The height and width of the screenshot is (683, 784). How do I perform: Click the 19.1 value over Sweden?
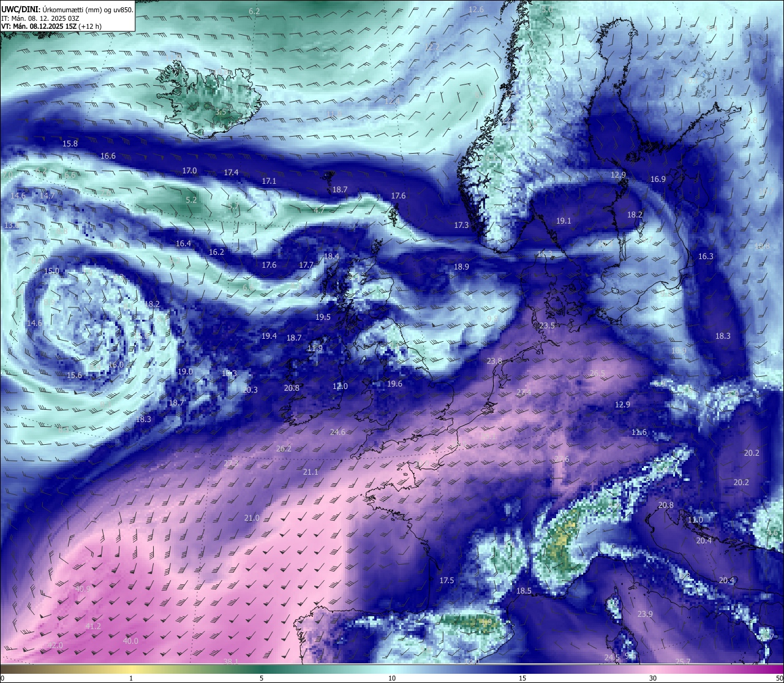point(563,221)
